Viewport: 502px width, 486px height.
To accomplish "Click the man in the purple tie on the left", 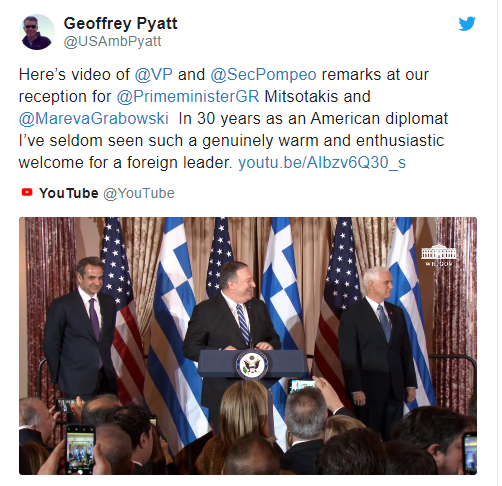I will coord(81,328).
